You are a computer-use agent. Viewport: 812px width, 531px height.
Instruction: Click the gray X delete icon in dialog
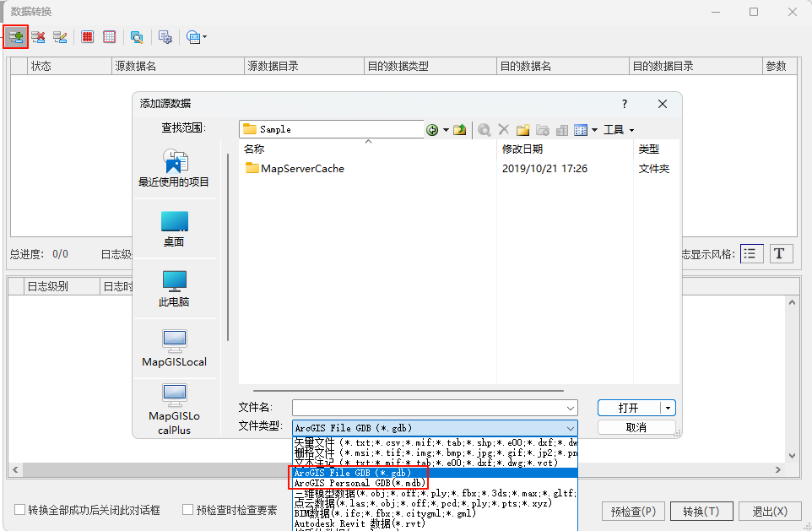pos(503,129)
